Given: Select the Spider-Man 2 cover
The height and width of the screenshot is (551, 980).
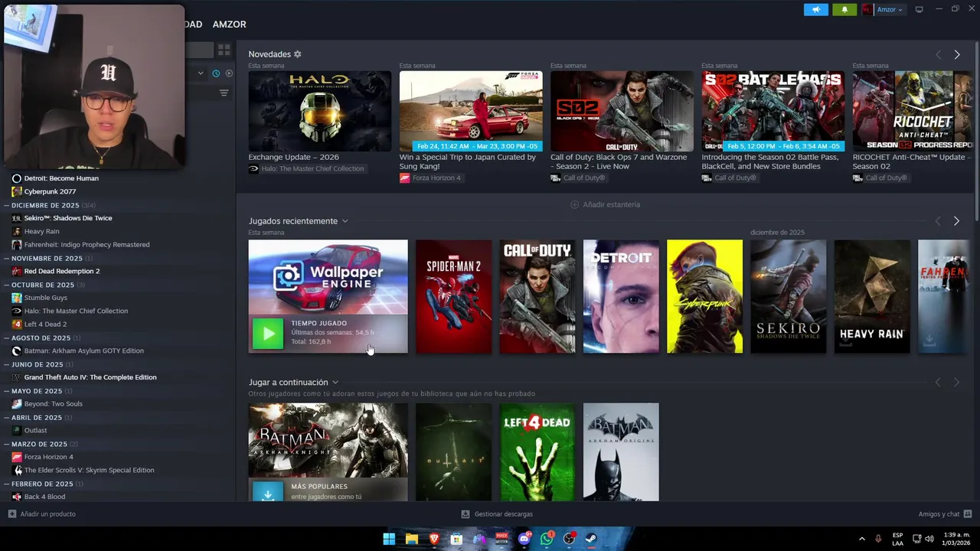Looking at the screenshot, I should 453,296.
